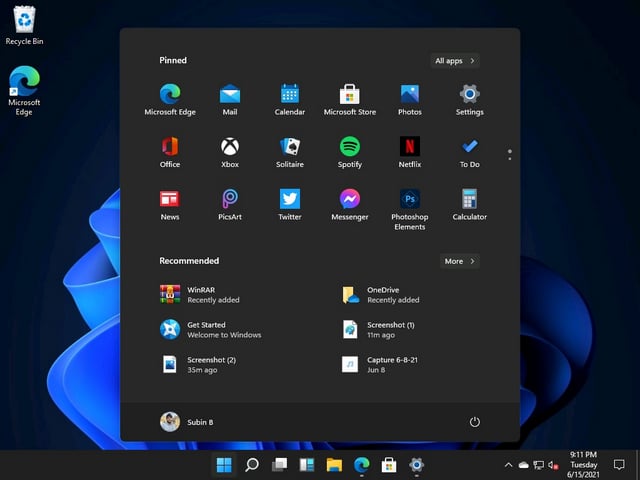Open the Xbox app icon
The height and width of the screenshot is (480, 640).
pyautogui.click(x=230, y=152)
